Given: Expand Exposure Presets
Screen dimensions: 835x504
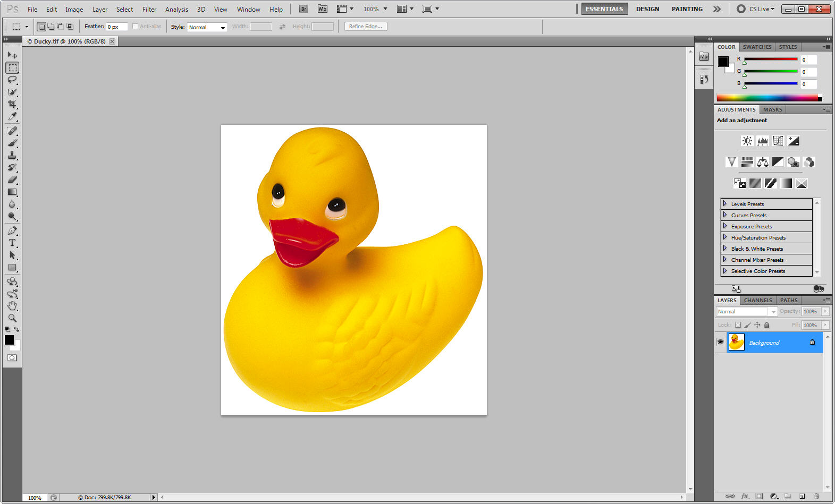Looking at the screenshot, I should (x=724, y=226).
